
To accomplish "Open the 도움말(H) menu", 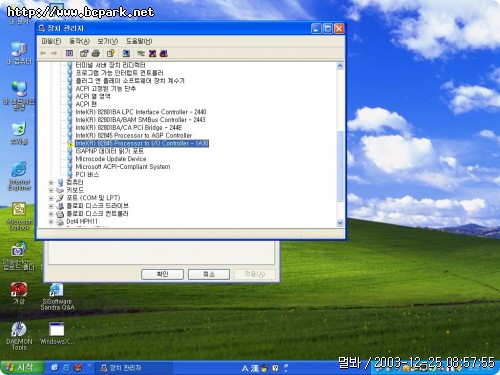I will tap(139, 41).
